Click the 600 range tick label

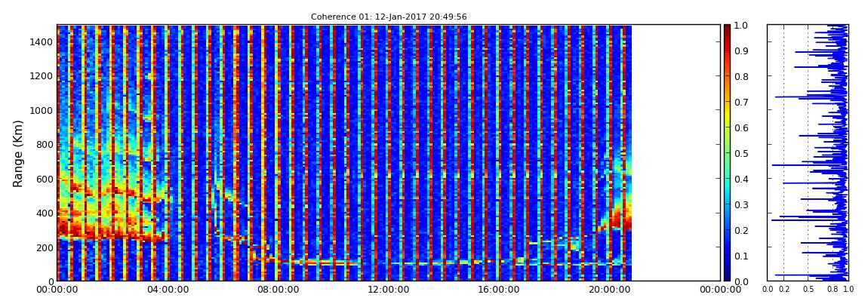[45, 179]
